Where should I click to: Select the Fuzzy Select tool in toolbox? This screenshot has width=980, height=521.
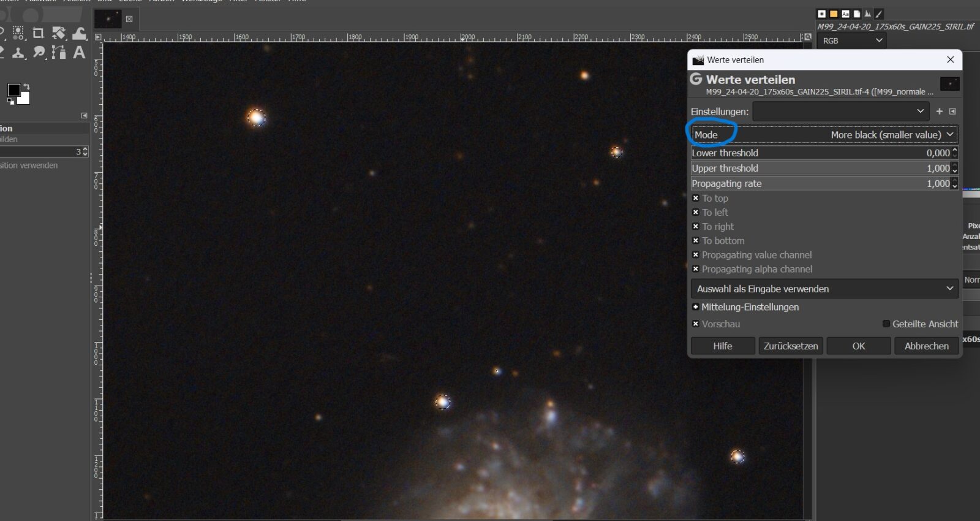click(19, 33)
